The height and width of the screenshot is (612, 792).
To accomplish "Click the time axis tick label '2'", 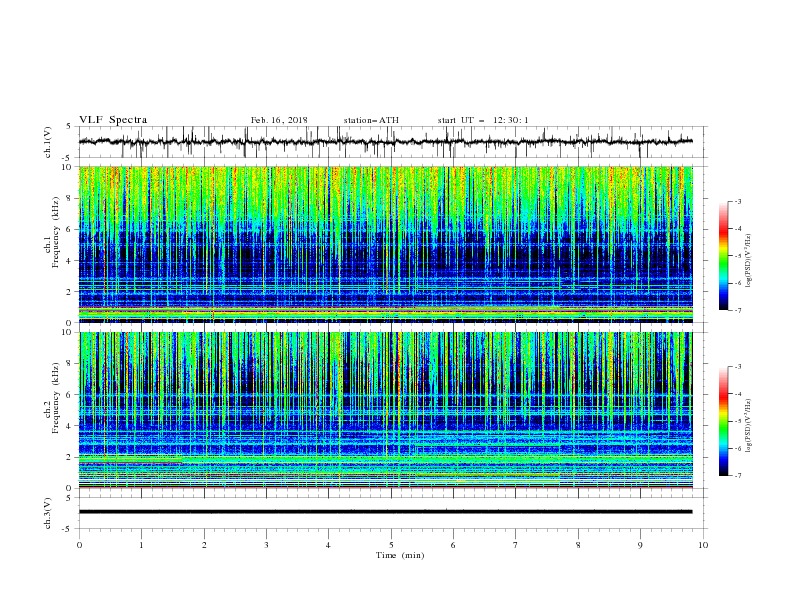I will pos(204,545).
